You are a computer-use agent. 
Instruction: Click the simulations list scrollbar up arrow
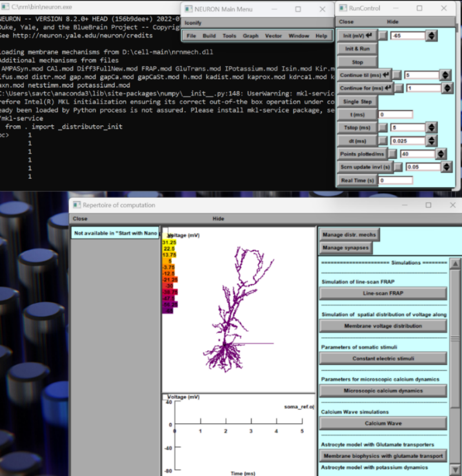point(456,264)
